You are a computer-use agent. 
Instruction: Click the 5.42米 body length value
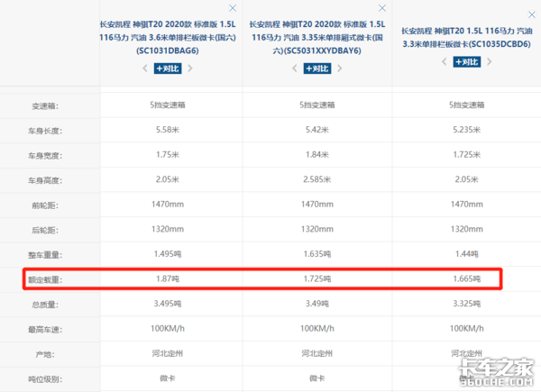tap(317, 130)
